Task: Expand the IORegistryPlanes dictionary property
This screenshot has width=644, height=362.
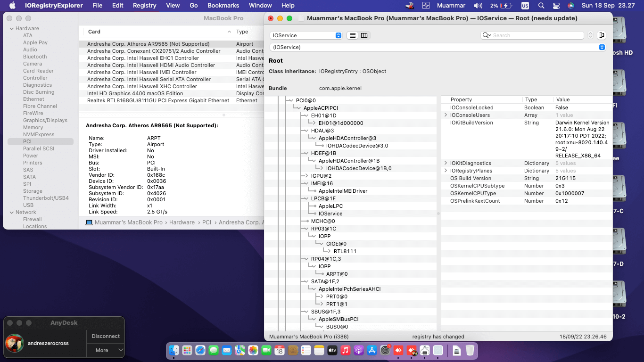Action: click(446, 171)
